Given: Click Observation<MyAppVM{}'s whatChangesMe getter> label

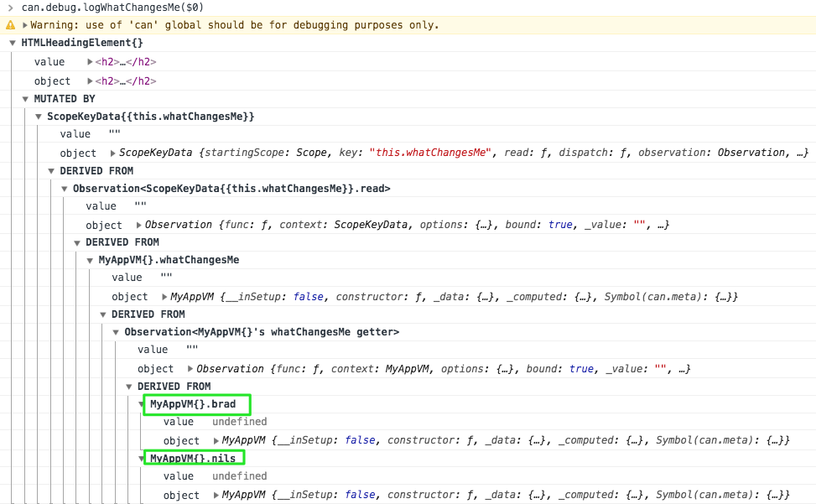Looking at the screenshot, I should pos(262,332).
